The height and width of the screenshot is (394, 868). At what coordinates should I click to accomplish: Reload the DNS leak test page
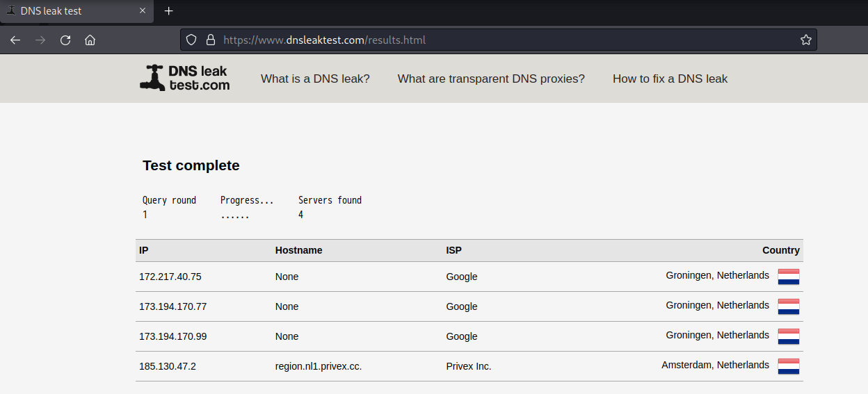[65, 40]
